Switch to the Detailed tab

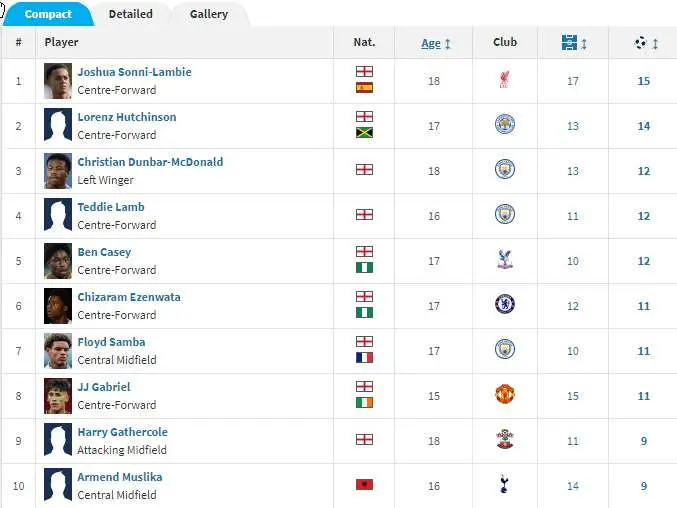pyautogui.click(x=130, y=14)
